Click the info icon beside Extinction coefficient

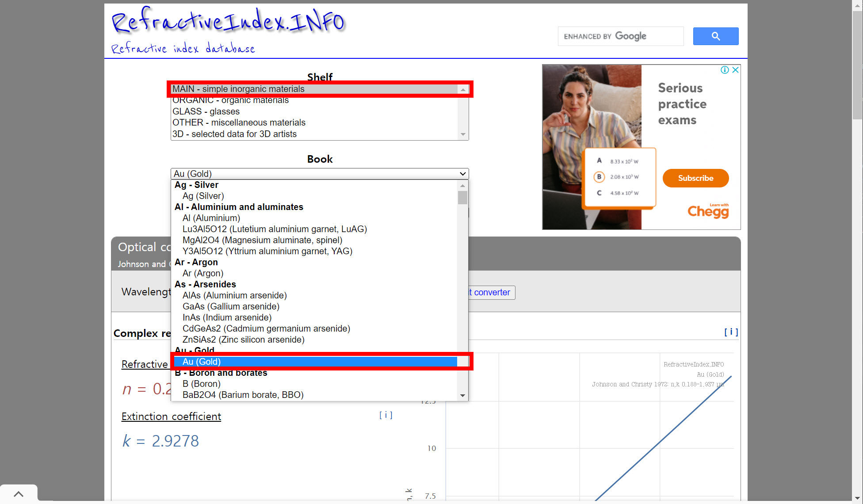(x=386, y=415)
